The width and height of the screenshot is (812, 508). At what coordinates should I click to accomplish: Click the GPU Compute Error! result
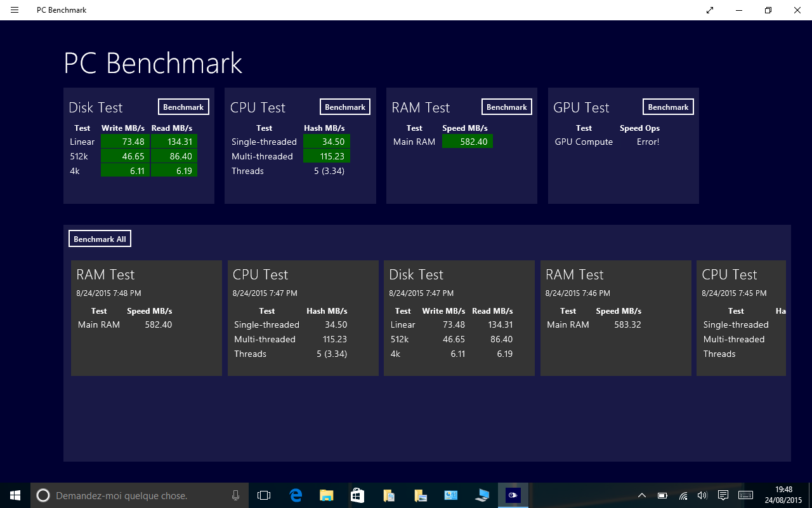(648, 142)
